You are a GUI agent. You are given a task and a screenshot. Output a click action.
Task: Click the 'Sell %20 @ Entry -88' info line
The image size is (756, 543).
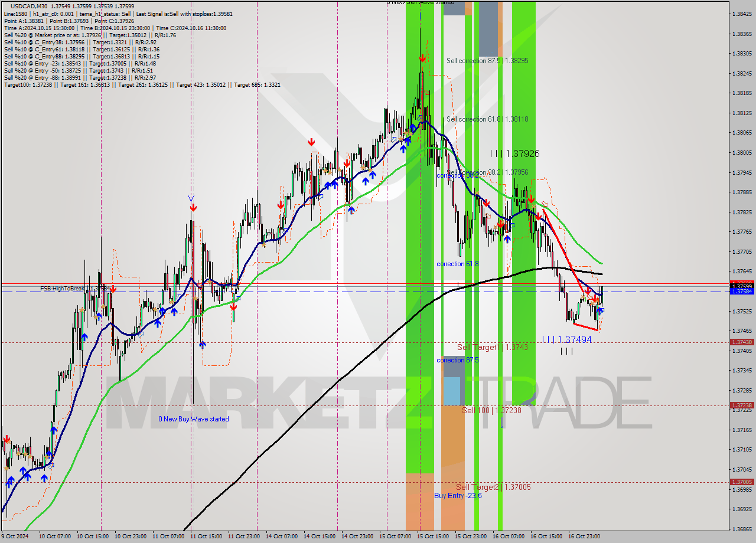(80, 77)
